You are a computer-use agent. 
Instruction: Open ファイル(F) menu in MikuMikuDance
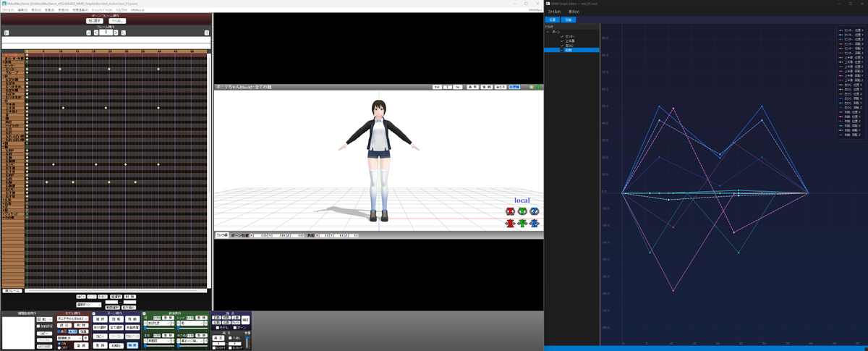8,10
